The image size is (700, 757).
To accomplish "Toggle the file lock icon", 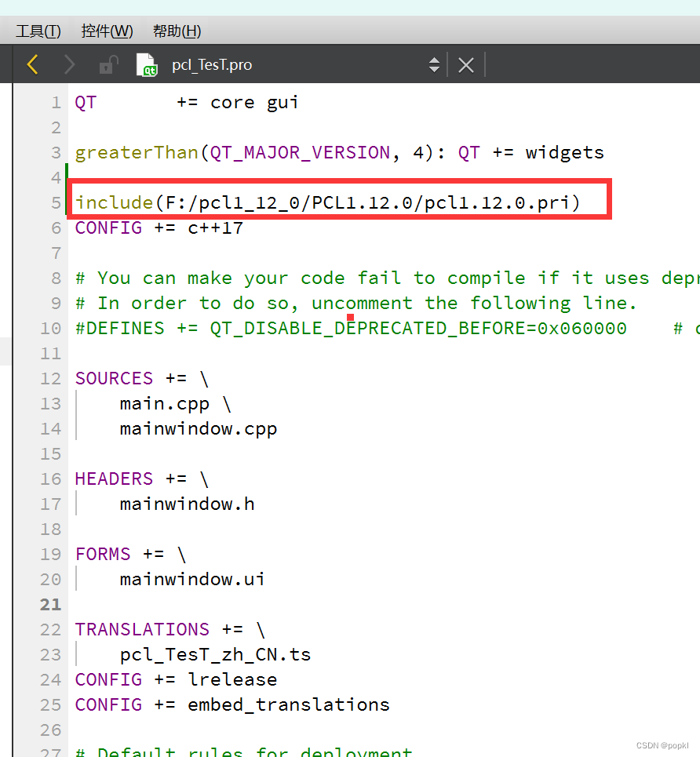I will (x=109, y=64).
